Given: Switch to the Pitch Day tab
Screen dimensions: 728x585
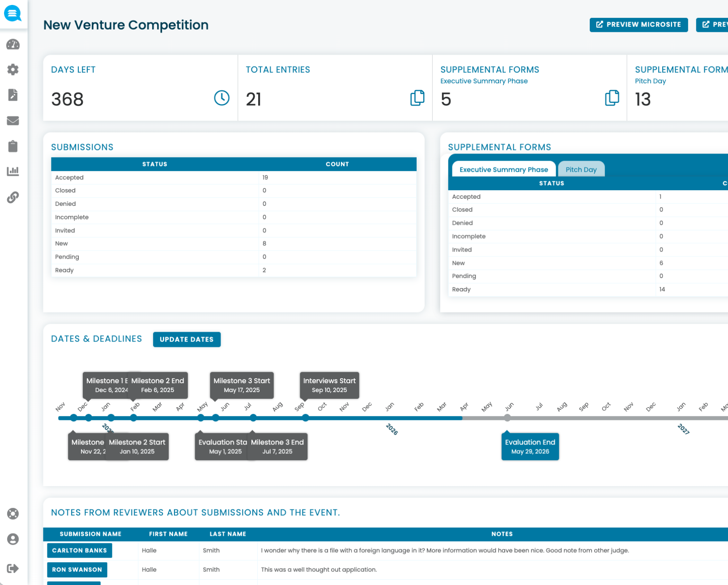Looking at the screenshot, I should (x=581, y=169).
